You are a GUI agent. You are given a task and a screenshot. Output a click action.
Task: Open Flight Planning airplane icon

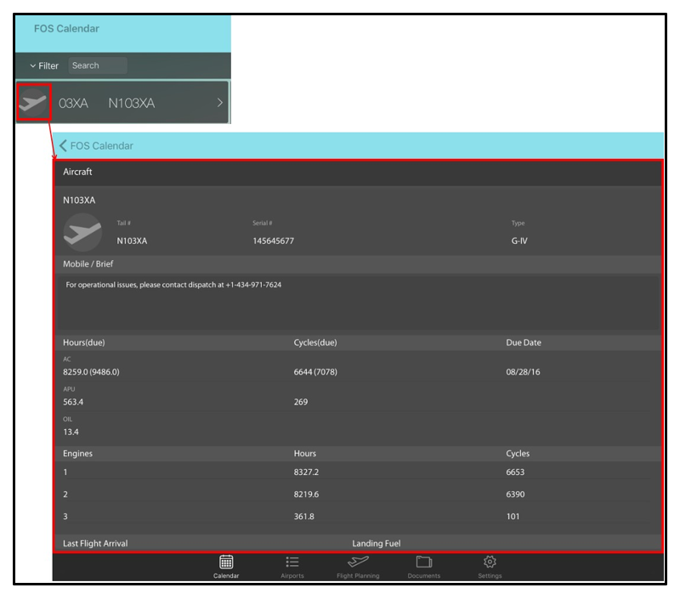pyautogui.click(x=358, y=562)
